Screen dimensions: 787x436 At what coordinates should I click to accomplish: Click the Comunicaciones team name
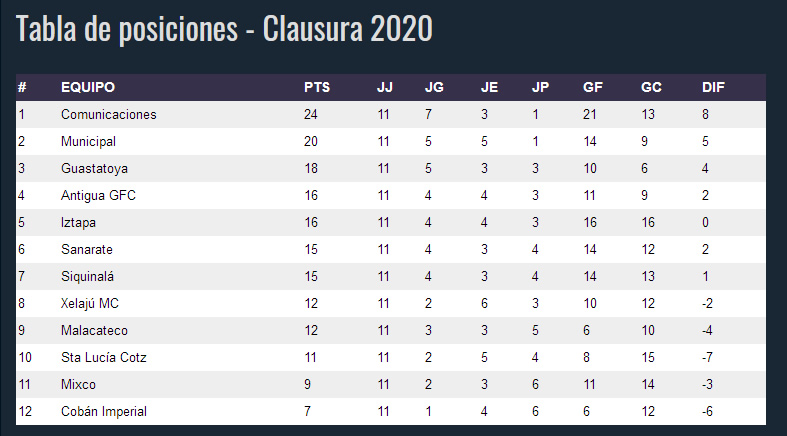click(x=108, y=114)
